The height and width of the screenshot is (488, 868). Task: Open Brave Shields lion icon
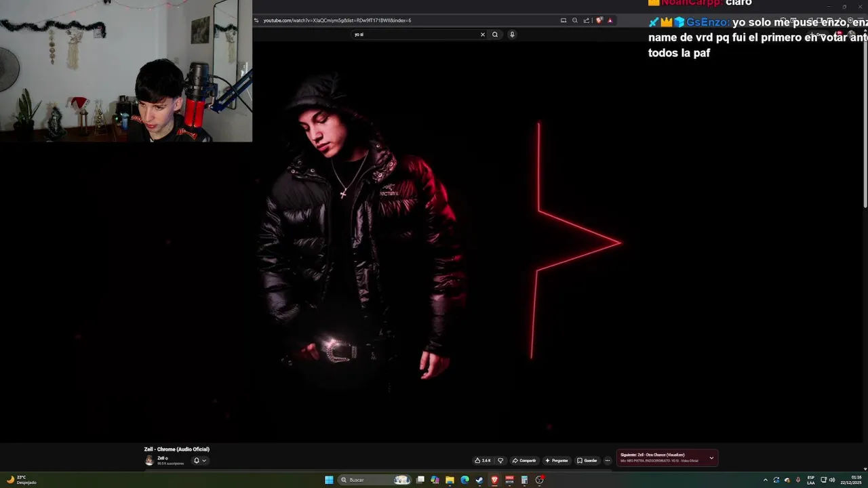click(599, 20)
